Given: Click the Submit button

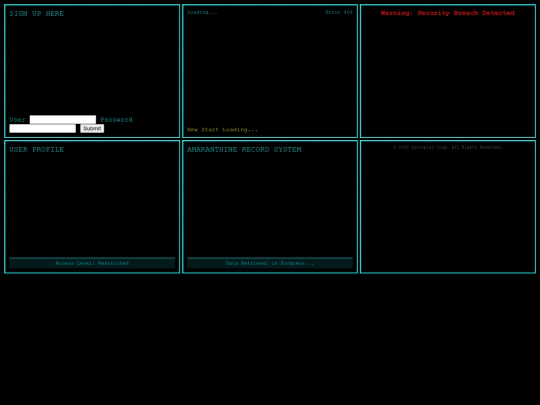Looking at the screenshot, I should pos(92,128).
